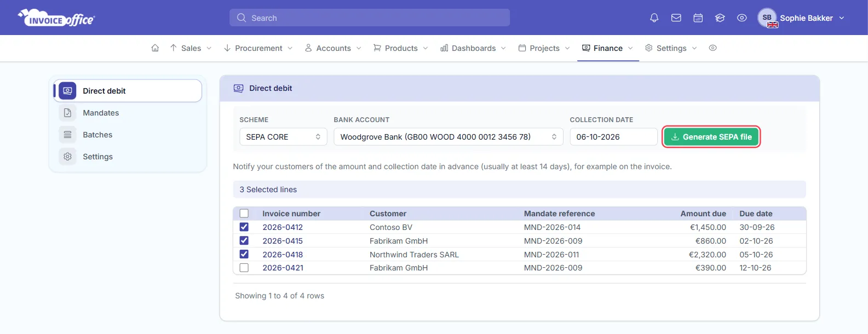The width and height of the screenshot is (868, 334).
Task: Click mandate MND-2026-014 cell
Action: click(552, 227)
